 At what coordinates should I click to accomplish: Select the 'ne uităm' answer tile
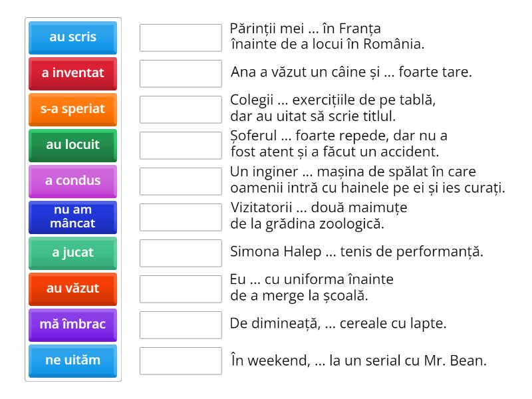(72, 360)
